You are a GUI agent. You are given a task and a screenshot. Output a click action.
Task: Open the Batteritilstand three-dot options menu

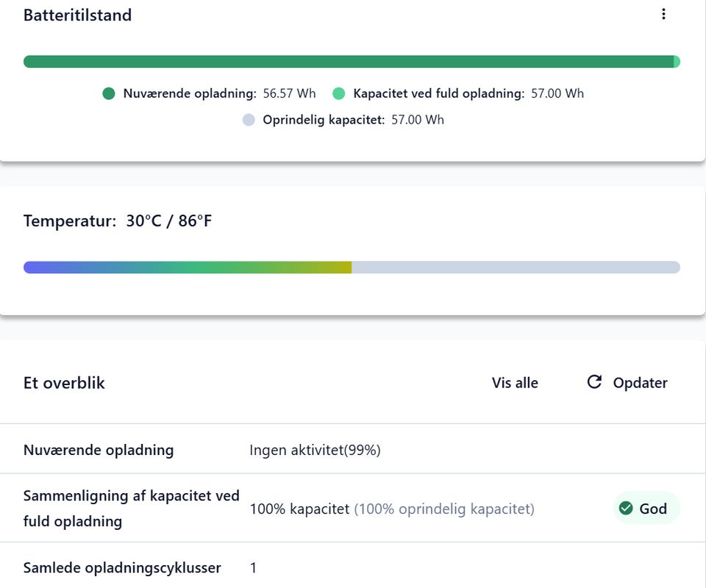tap(663, 15)
